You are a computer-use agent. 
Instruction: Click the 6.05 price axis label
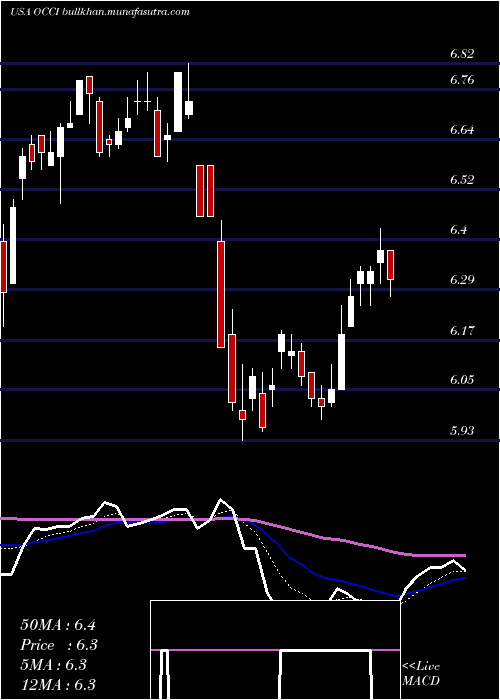point(462,380)
